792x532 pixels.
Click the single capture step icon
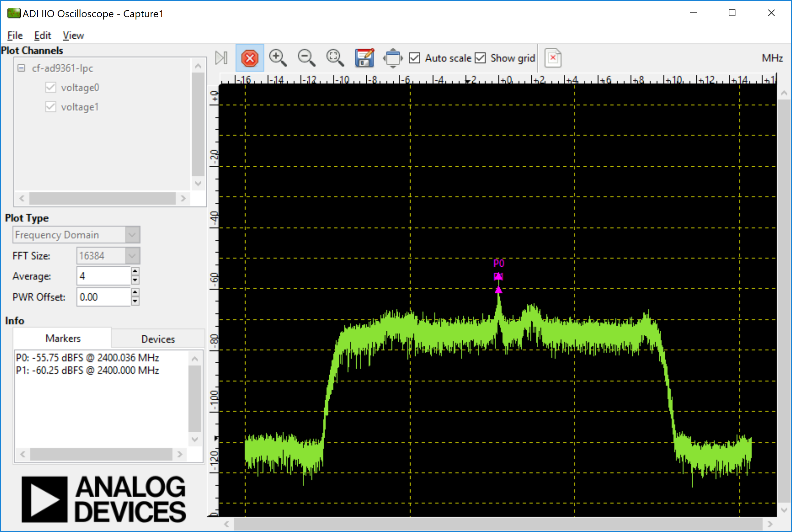[221, 58]
